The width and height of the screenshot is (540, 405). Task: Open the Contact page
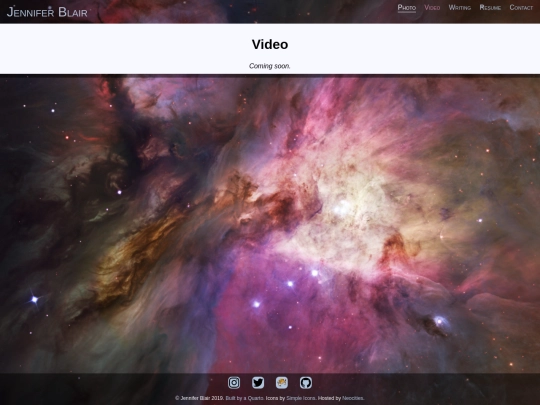coord(521,8)
